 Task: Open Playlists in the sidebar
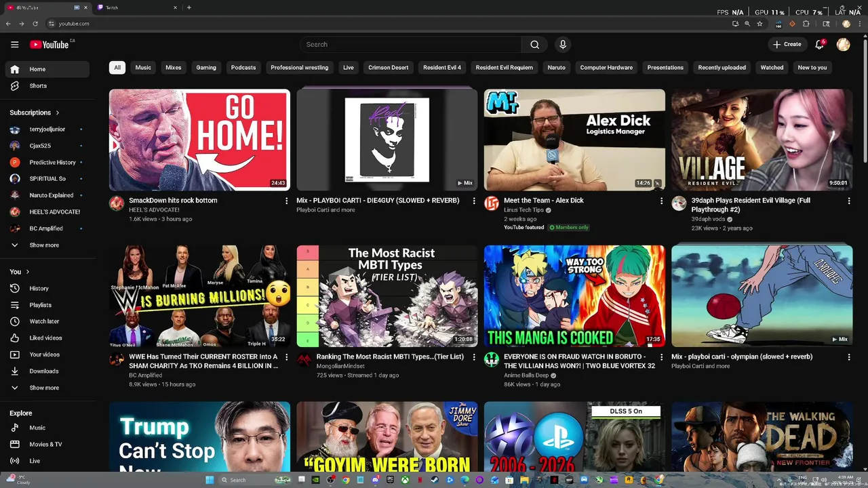click(x=47, y=305)
